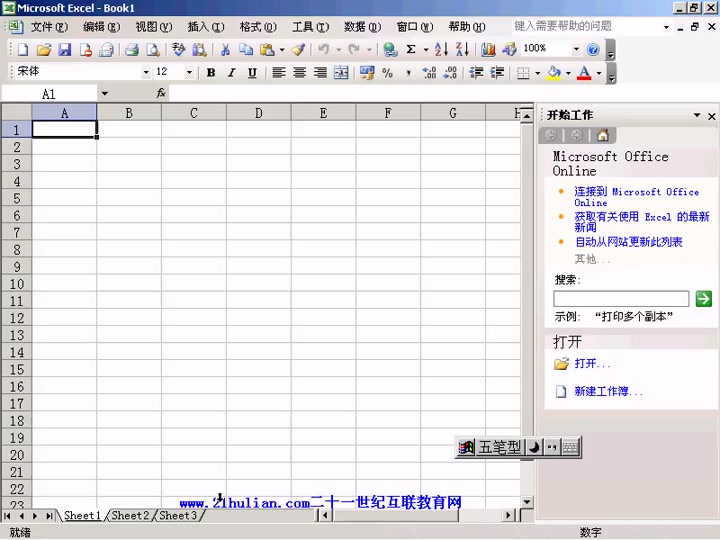The height and width of the screenshot is (540, 720).
Task: Click the Increase Indent icon
Action: [x=497, y=73]
